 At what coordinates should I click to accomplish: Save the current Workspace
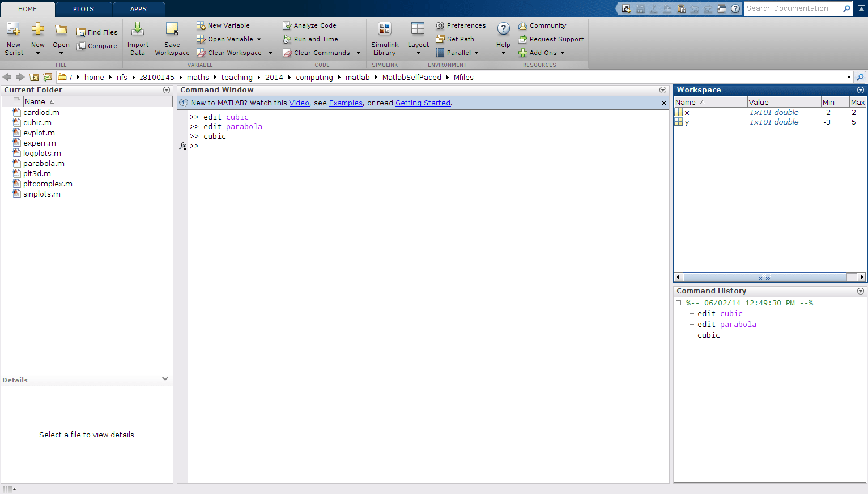(172, 38)
